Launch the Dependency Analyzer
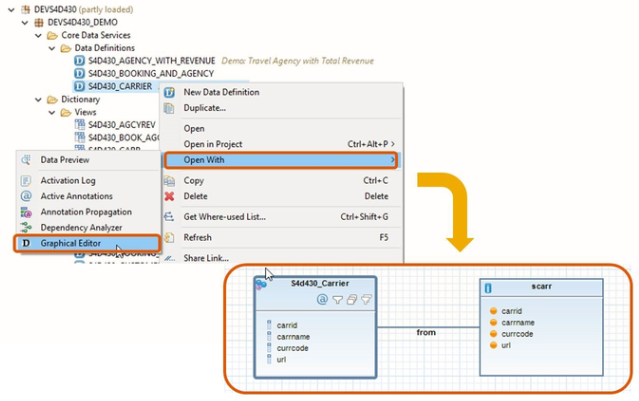The width and height of the screenshot is (639, 401). point(81,227)
